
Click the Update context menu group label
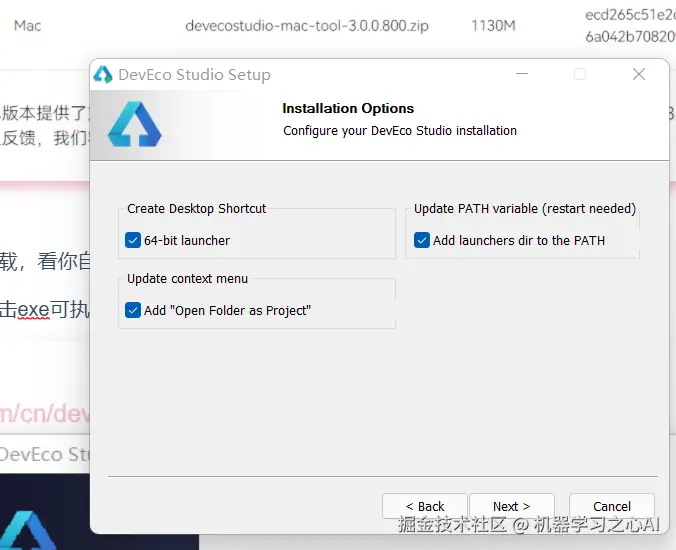(x=188, y=279)
